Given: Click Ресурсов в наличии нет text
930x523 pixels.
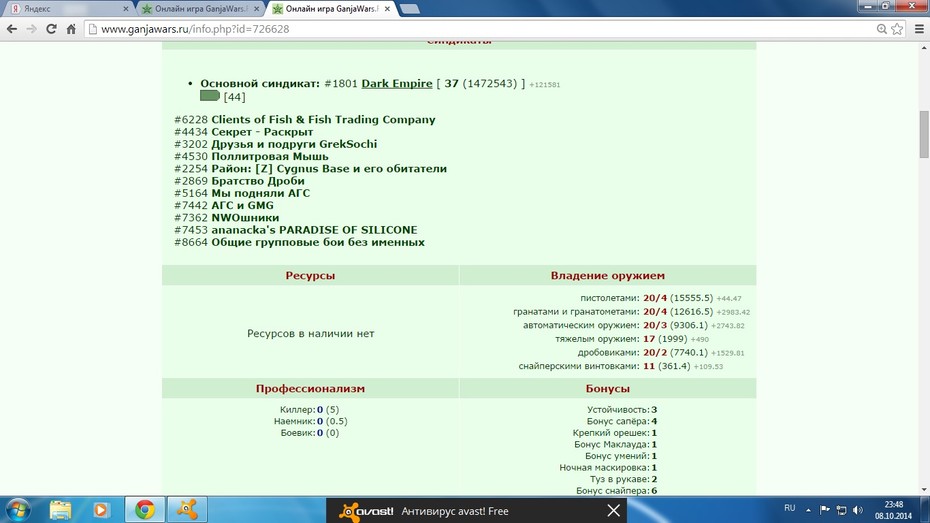Looking at the screenshot, I should point(311,334).
